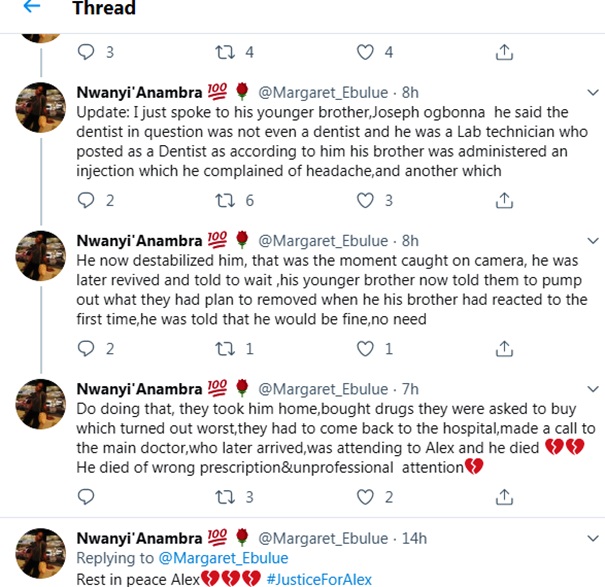Like the tweet about wrong prescription
The width and height of the screenshot is (605, 587).
pyautogui.click(x=366, y=497)
